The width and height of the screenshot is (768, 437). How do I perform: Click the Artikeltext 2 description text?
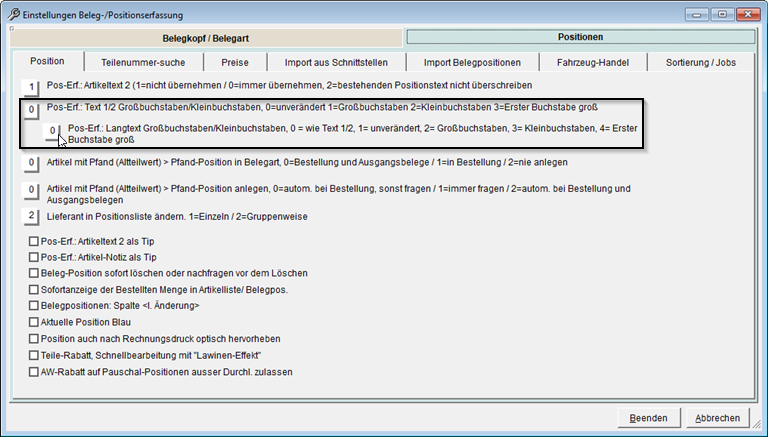tap(289, 85)
